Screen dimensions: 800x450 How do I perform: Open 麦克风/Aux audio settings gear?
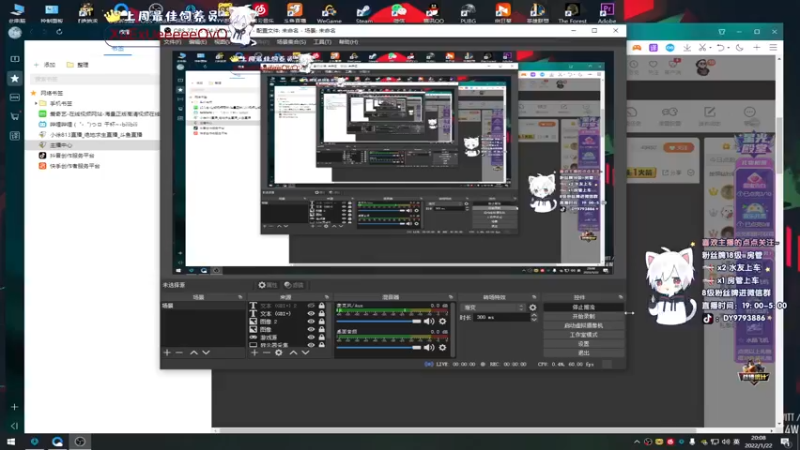tap(442, 321)
